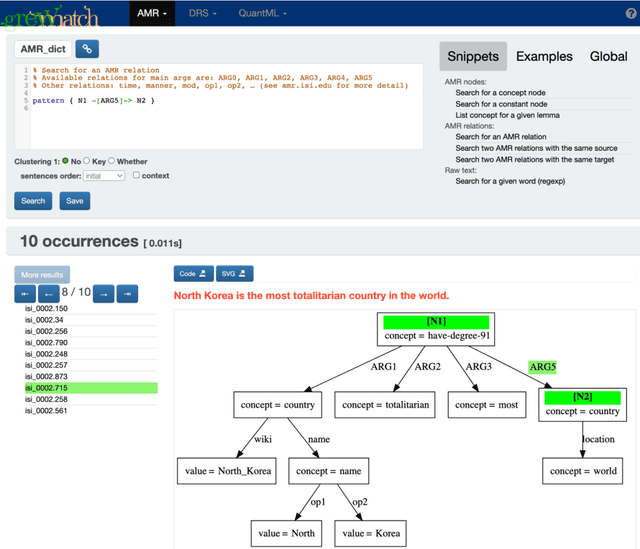The image size is (640, 549).
Task: Enable the context checkbox
Action: click(136, 176)
